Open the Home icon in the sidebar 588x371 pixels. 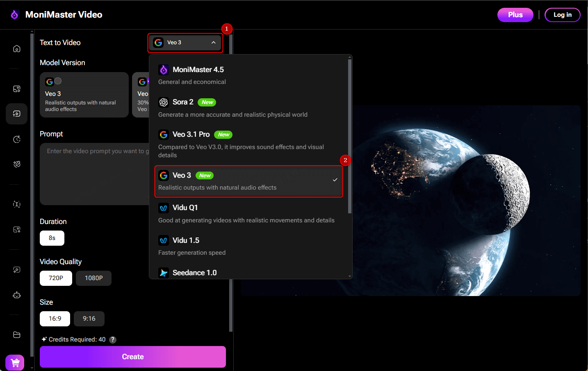[x=16, y=48]
